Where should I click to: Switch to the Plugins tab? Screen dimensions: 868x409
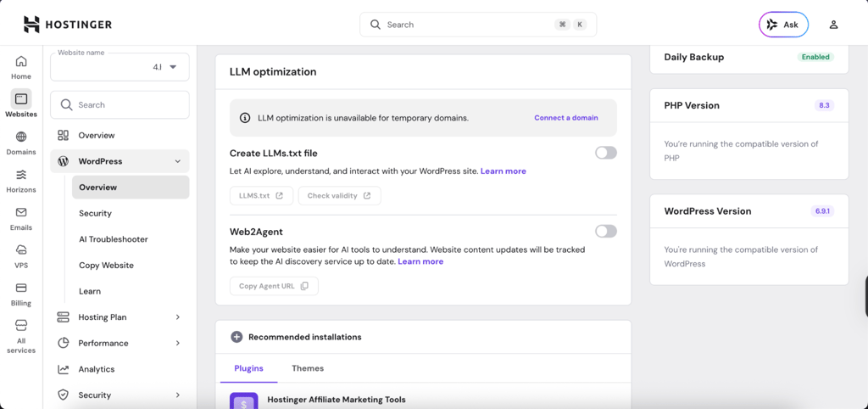pyautogui.click(x=248, y=368)
